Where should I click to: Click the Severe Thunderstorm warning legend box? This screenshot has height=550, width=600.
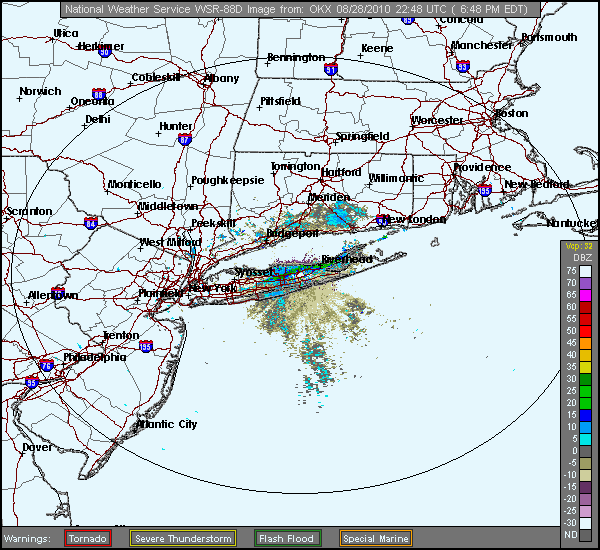point(183,539)
